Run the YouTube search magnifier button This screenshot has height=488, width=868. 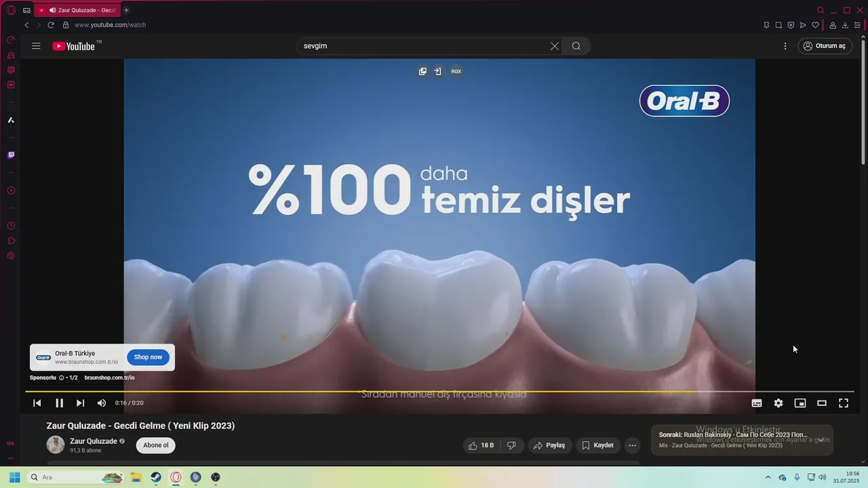576,46
